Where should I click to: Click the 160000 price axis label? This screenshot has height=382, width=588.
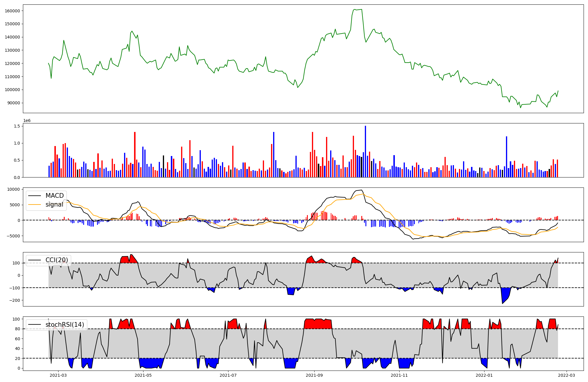tap(12, 11)
